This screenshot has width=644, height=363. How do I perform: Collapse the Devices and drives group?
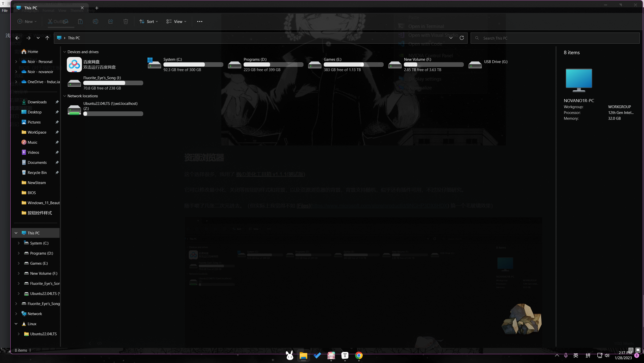click(65, 52)
